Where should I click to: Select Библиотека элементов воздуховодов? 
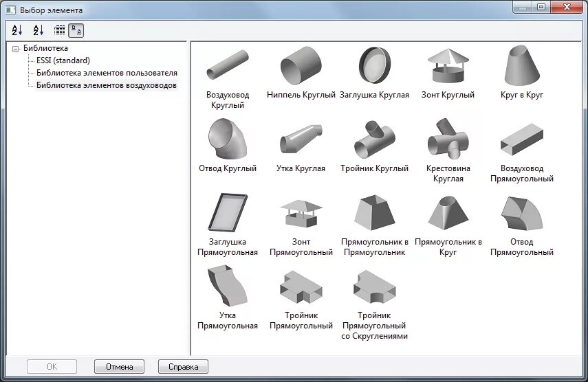point(107,85)
